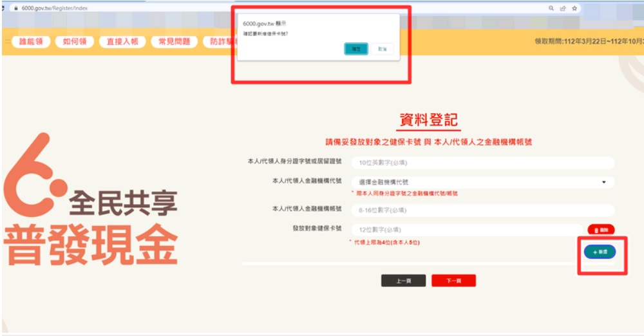Confirm the dialog with the 確定 button
Screen dimensions: 644x336
(x=355, y=49)
